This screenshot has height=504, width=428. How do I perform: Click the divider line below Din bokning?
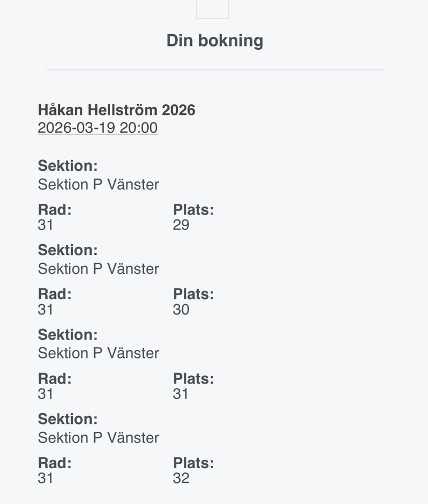pos(215,70)
